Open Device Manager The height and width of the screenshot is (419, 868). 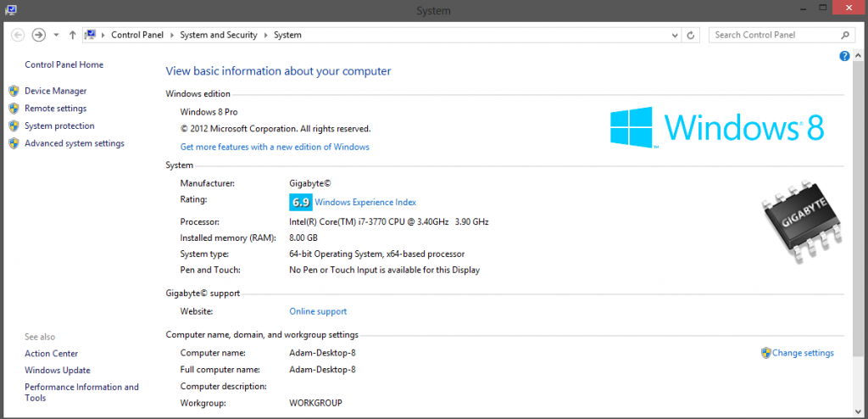(55, 91)
